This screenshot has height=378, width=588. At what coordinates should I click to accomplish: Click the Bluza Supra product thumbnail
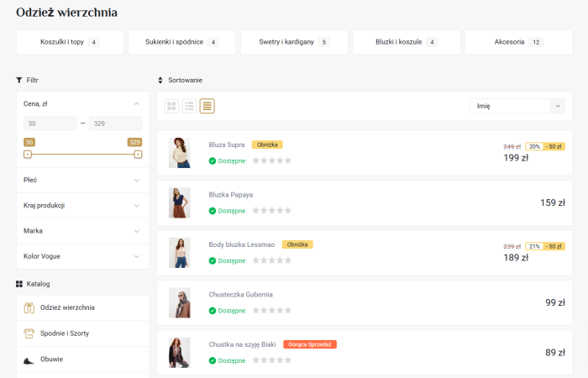[x=179, y=153]
